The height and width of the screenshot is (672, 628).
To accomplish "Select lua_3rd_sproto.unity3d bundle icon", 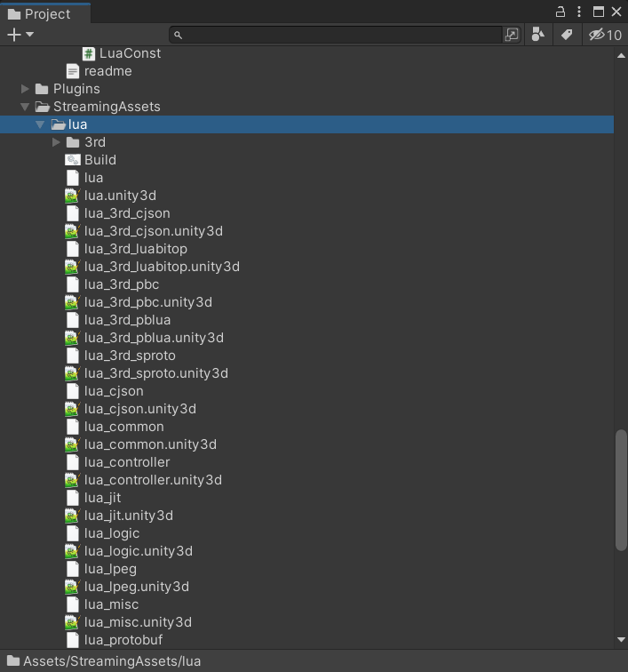I will [73, 373].
